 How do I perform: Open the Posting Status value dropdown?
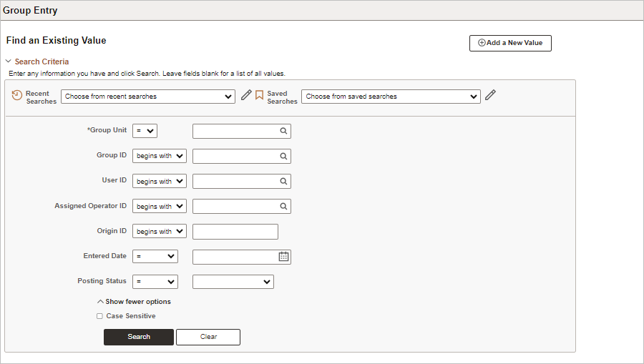point(233,282)
